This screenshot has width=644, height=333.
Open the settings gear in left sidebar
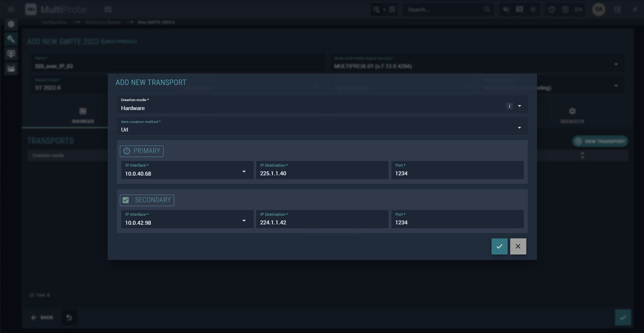coord(11,24)
